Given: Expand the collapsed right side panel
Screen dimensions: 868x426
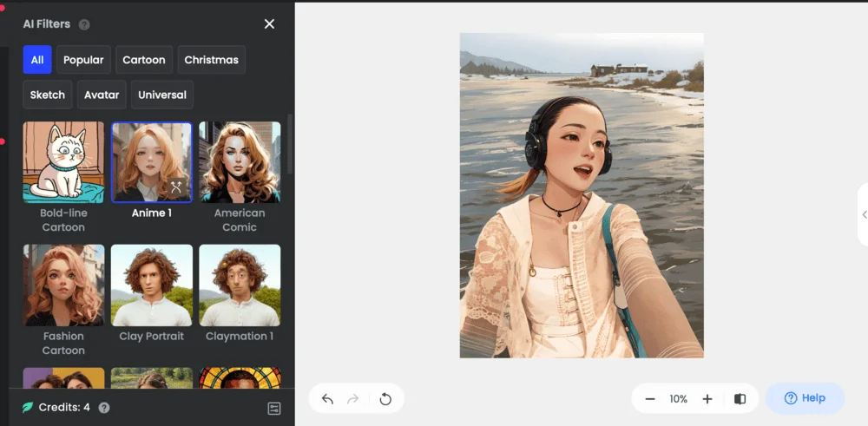Looking at the screenshot, I should coord(864,214).
